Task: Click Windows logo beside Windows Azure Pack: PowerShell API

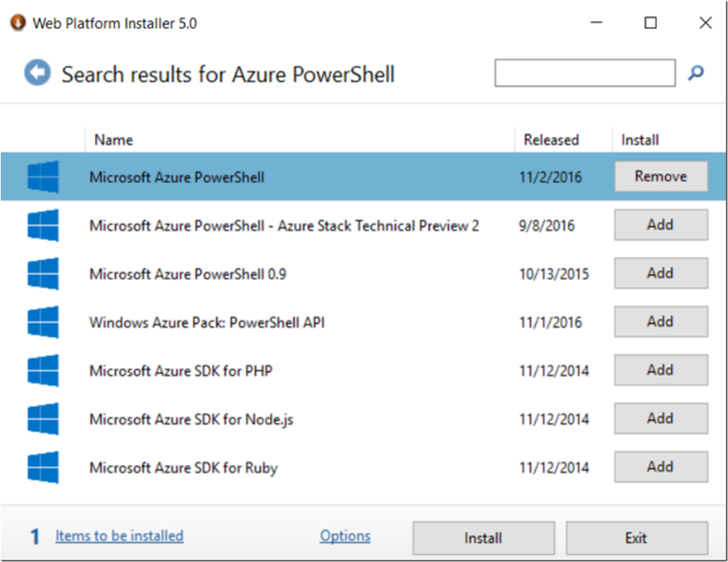Action: [43, 322]
